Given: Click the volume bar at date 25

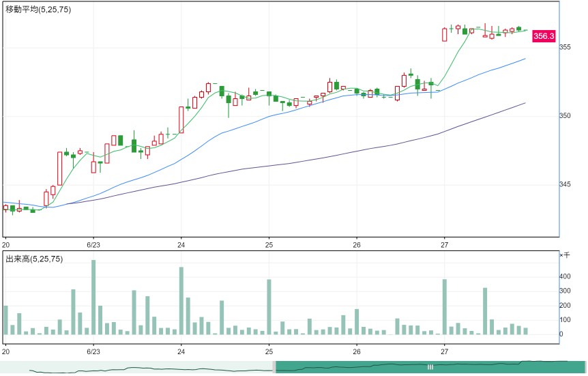Looking at the screenshot, I should point(269,307).
